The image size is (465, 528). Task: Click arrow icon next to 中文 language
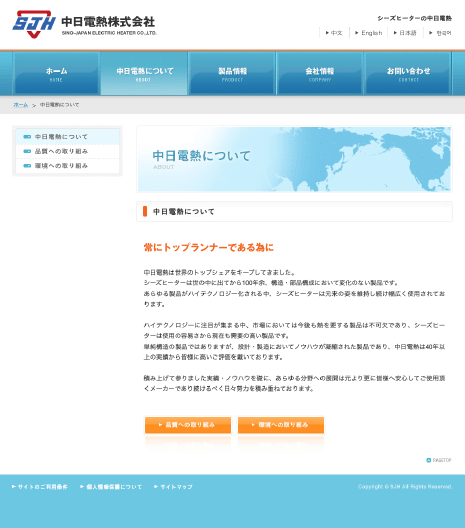point(327,33)
